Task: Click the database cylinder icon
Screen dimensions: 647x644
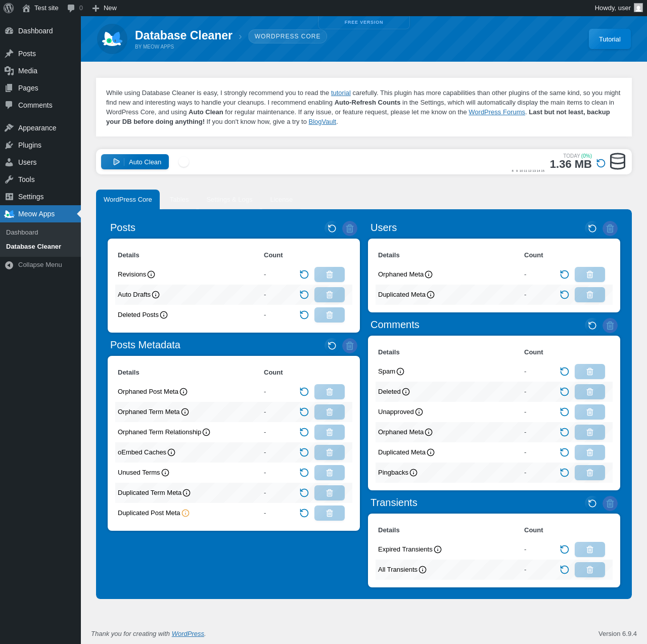Action: [618, 161]
